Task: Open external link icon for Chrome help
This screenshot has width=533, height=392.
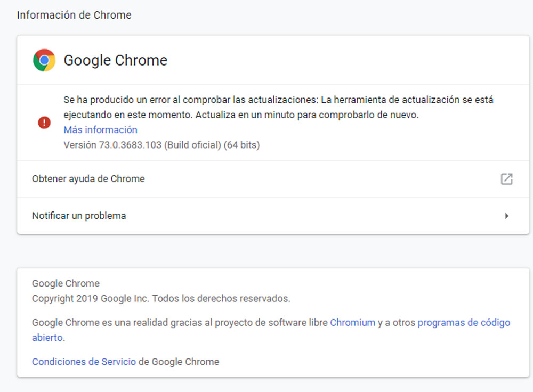Action: (x=506, y=179)
